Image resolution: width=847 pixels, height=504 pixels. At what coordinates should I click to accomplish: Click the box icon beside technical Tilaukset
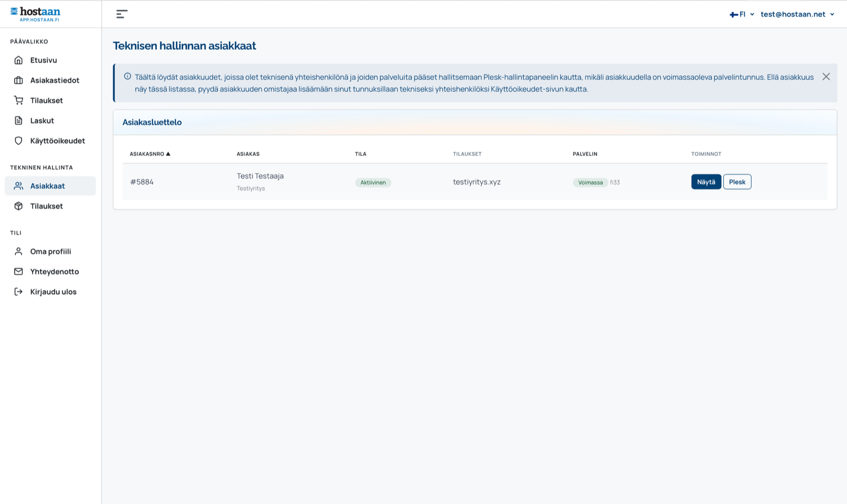tap(19, 206)
